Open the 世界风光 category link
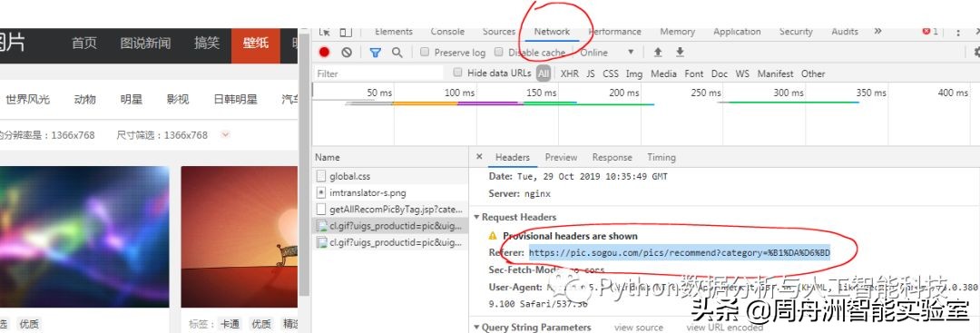 pyautogui.click(x=28, y=99)
